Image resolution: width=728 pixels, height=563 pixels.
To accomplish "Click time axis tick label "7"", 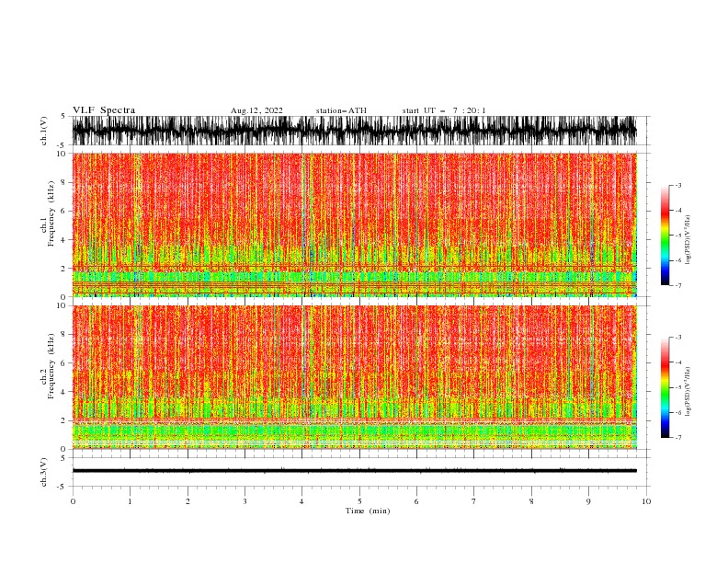I will (474, 501).
